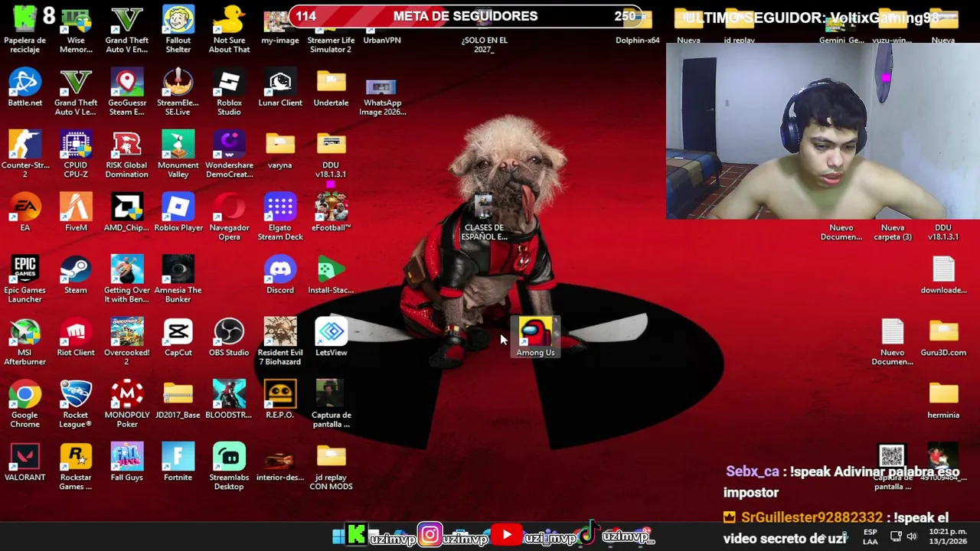980x551 pixels.
Task: Open Rockstar Games Launcher icon
Action: click(76, 467)
